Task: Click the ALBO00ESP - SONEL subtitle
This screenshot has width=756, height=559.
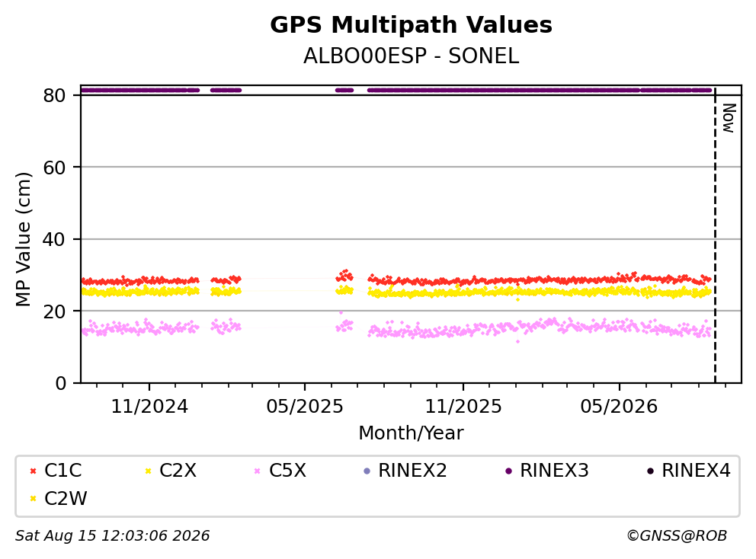Action: tap(411, 56)
